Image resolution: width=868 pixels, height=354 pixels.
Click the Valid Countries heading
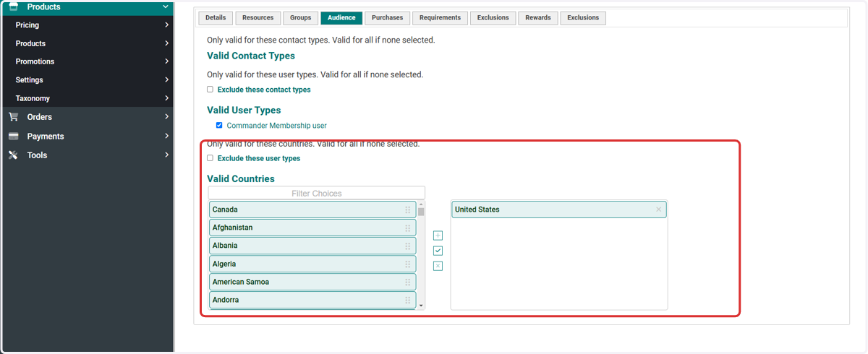pos(241,178)
